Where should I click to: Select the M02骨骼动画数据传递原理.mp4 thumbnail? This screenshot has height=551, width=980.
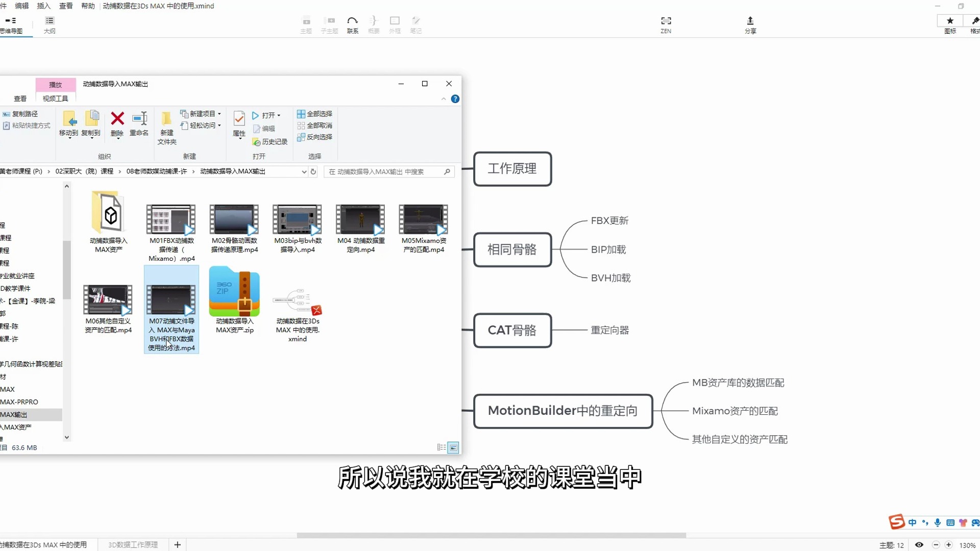pyautogui.click(x=234, y=219)
